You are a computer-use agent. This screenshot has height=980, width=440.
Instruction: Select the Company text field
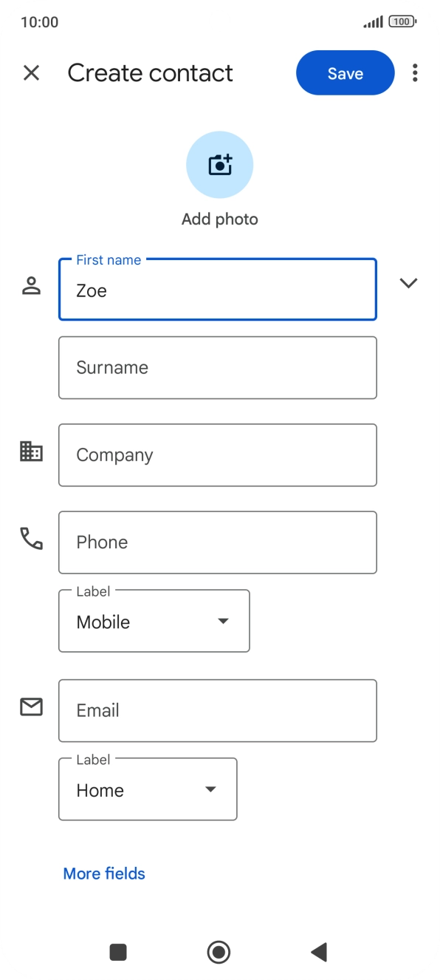[217, 455]
